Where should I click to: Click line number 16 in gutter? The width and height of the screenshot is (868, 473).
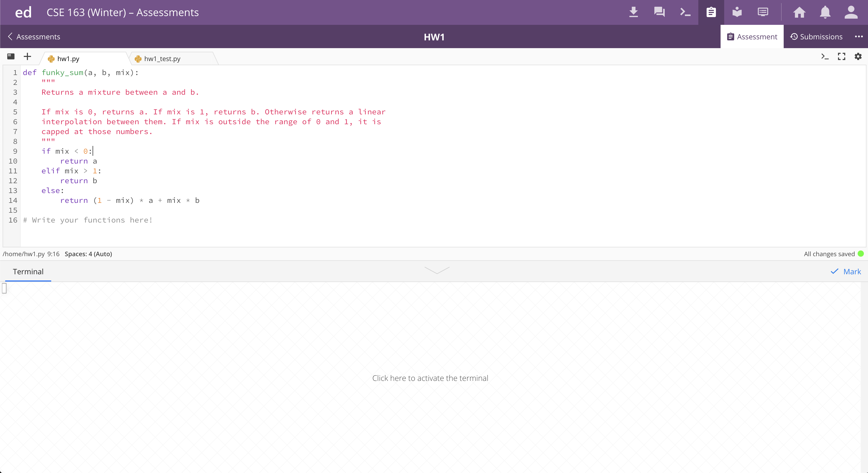point(13,220)
